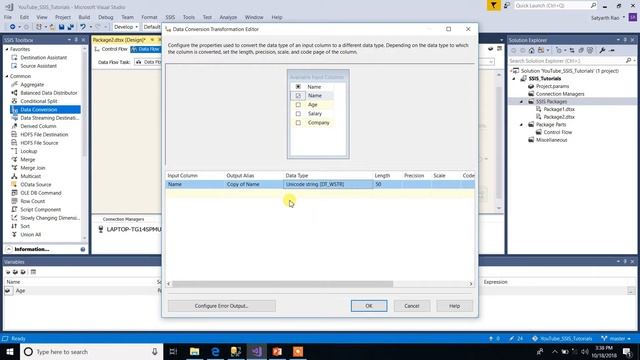Screen dimensions: 640x360
Task: Select the Package2.dtsx design tab
Action: tap(119, 40)
